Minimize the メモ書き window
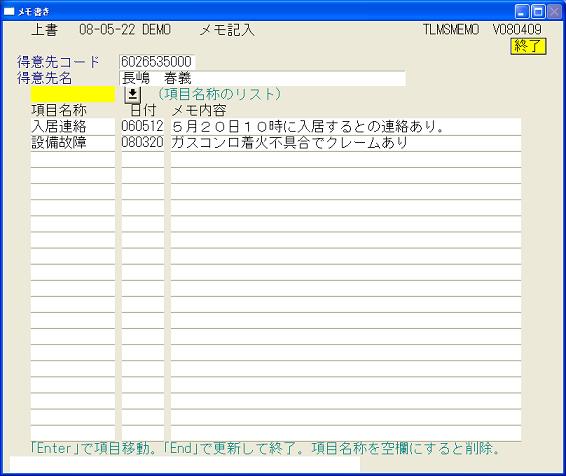The height and width of the screenshot is (476, 566). coord(521,12)
